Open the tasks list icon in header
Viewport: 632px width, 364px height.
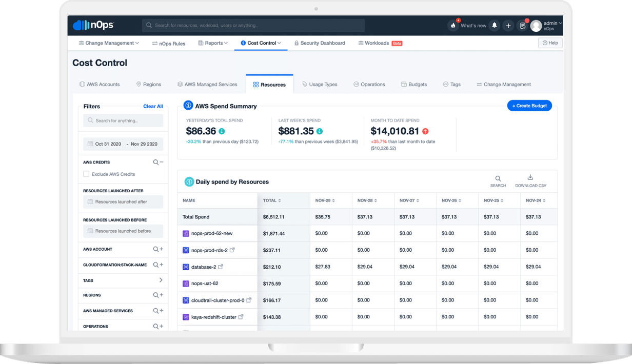tap(523, 25)
